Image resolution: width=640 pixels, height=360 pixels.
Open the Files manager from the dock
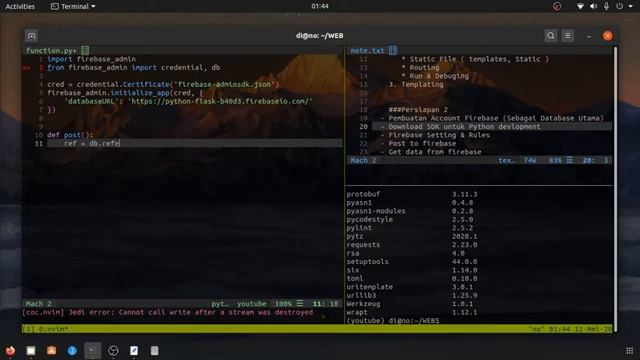pyautogui.click(x=31, y=351)
